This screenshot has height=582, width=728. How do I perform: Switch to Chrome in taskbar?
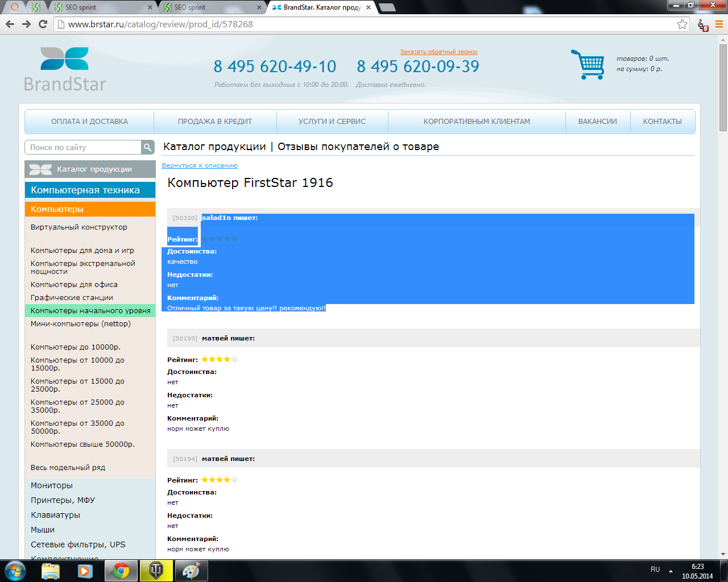[121, 571]
